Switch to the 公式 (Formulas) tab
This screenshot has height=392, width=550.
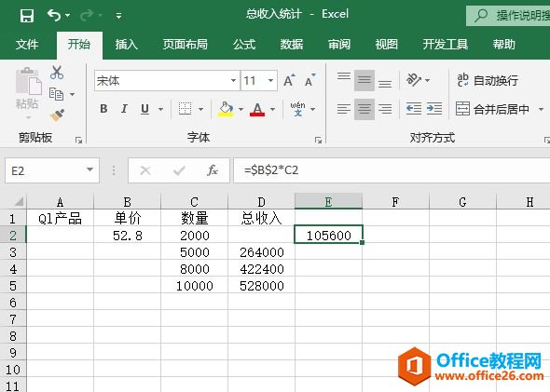244,45
